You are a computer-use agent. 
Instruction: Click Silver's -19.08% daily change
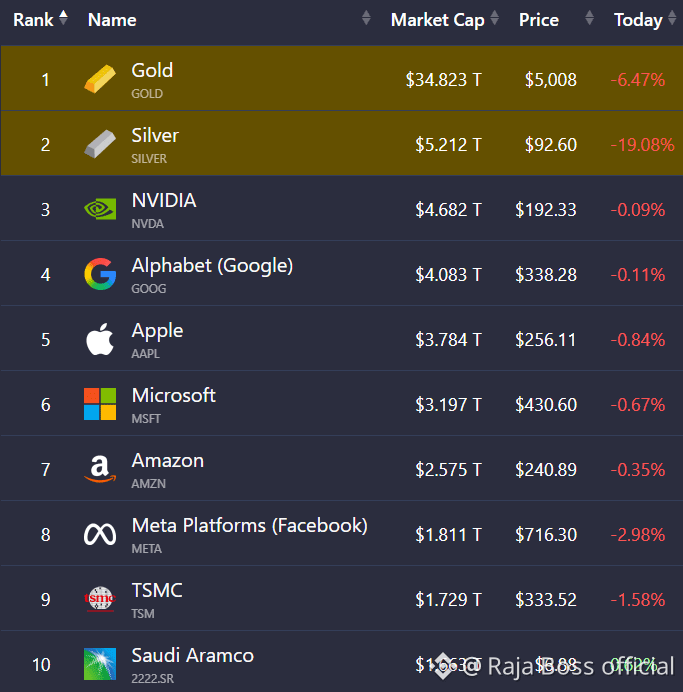point(642,145)
